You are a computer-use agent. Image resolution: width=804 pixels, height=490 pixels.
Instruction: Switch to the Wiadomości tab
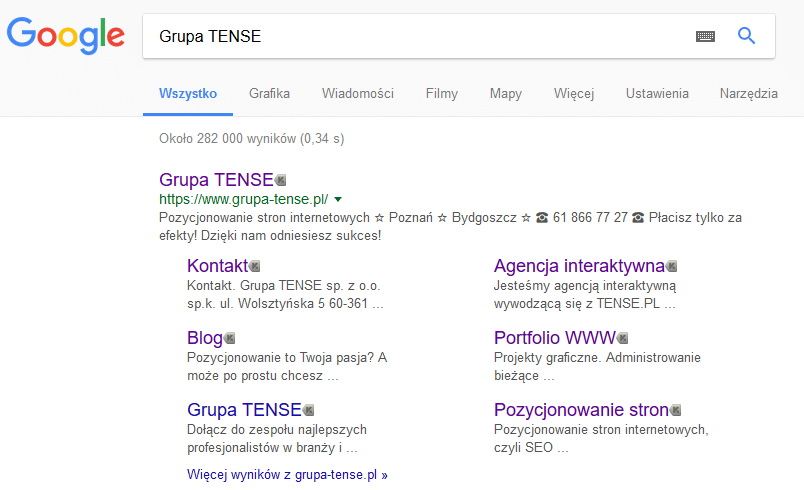point(358,94)
